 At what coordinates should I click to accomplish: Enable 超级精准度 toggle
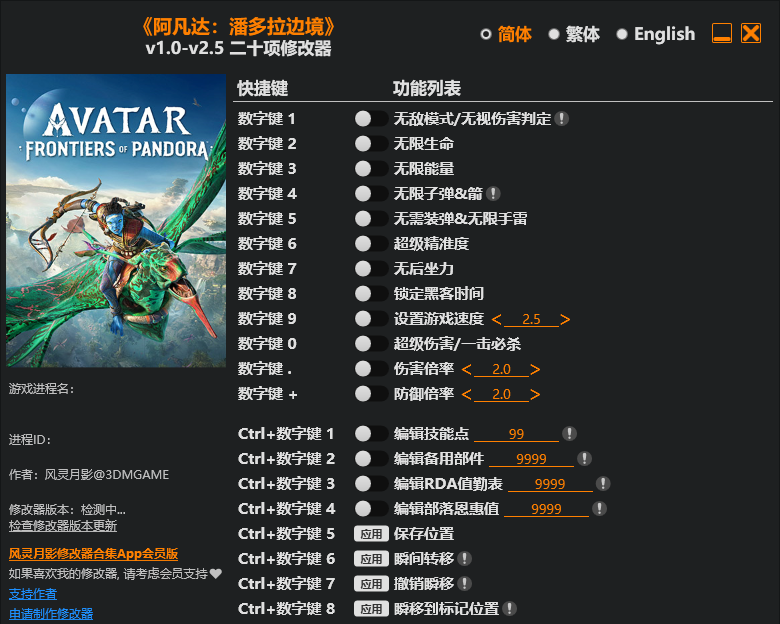pos(371,243)
